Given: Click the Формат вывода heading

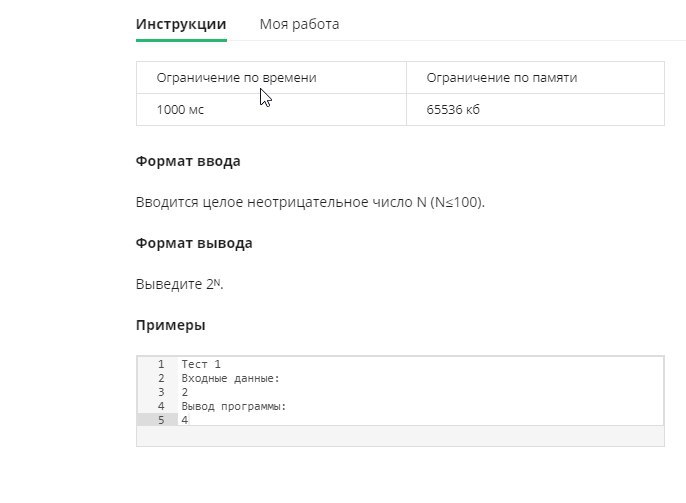Looking at the screenshot, I should tap(194, 243).
